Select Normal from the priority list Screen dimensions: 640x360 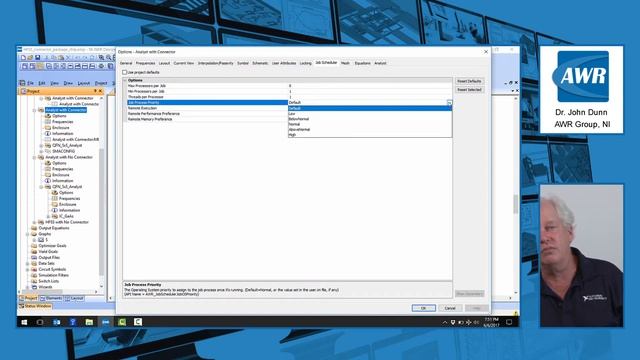click(370, 124)
